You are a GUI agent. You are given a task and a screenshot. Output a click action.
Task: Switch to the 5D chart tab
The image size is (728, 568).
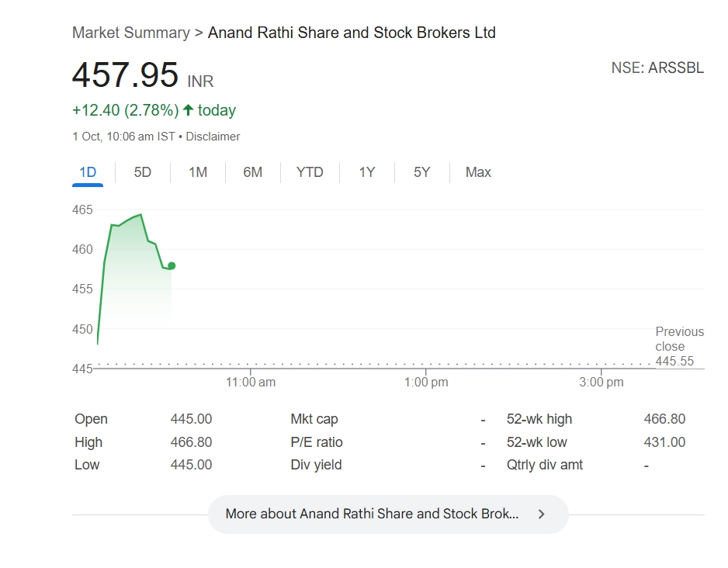click(x=143, y=172)
